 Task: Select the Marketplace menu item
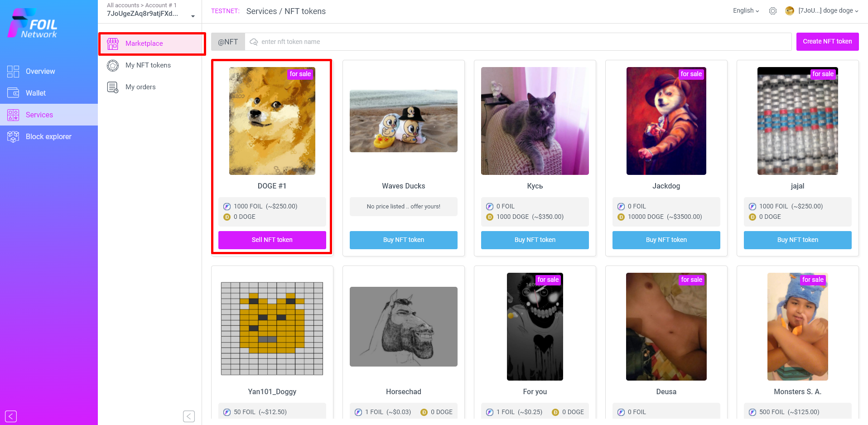[152, 43]
